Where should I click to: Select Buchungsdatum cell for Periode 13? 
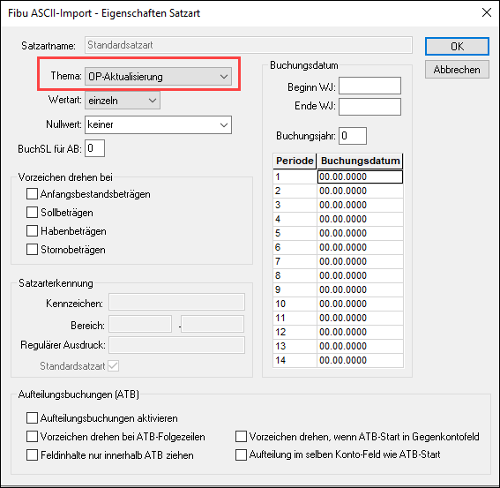[x=360, y=346]
